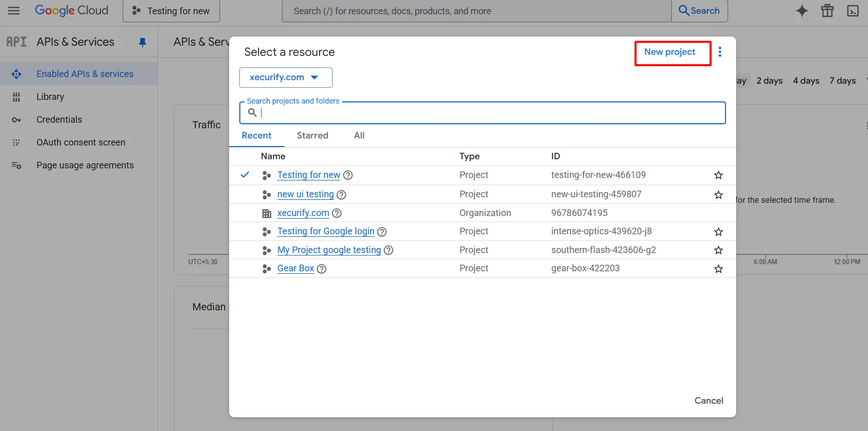Click help icon next to My Project google testing
The image size is (868, 431).
click(388, 250)
